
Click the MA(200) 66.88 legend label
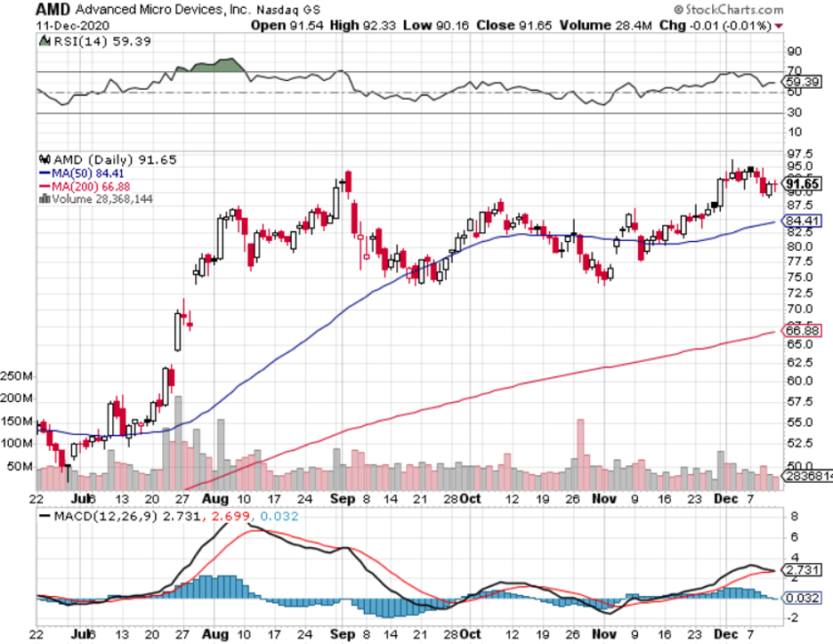[91, 187]
